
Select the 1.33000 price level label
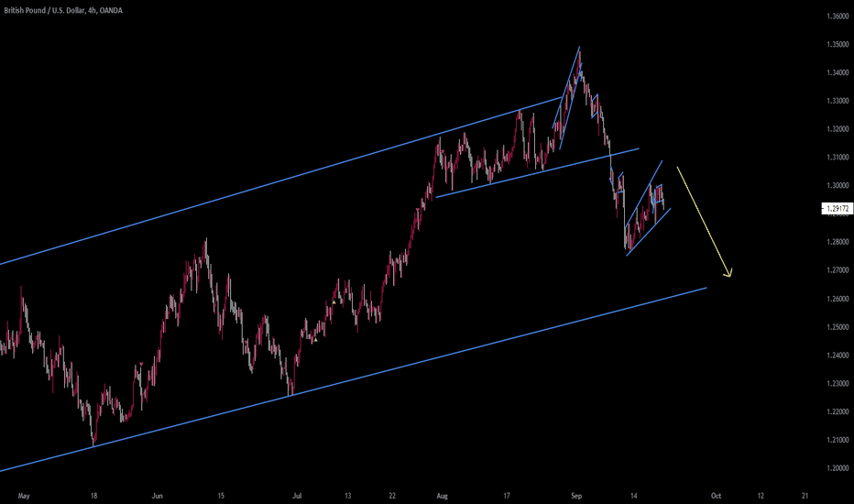[x=838, y=101]
